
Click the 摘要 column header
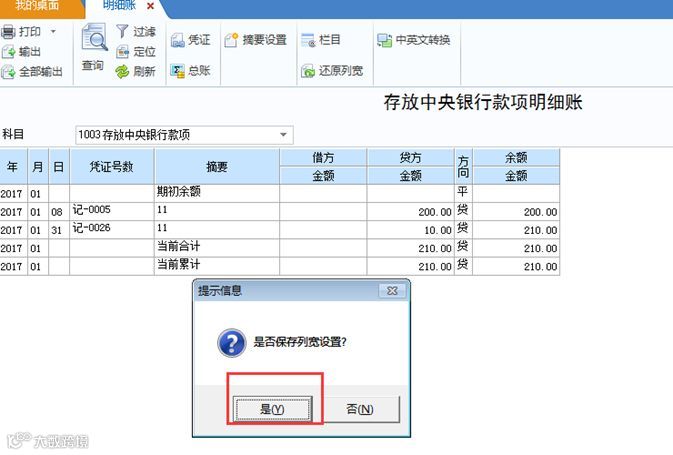[x=217, y=167]
